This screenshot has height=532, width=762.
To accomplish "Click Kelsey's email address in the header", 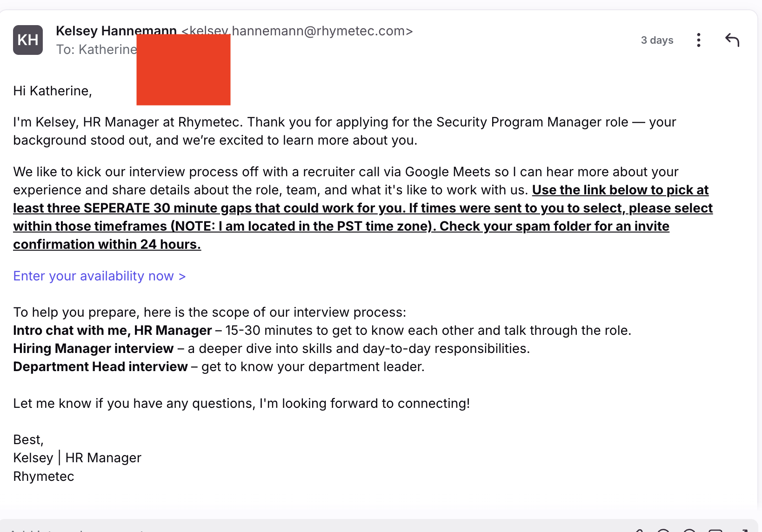I will (x=296, y=31).
